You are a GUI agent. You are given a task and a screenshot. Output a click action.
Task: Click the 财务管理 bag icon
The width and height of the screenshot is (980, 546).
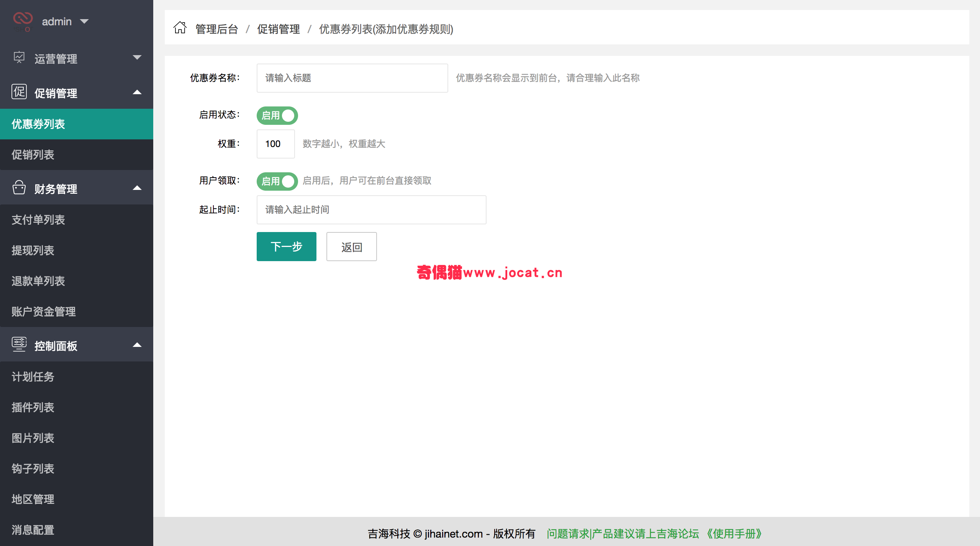click(x=19, y=188)
